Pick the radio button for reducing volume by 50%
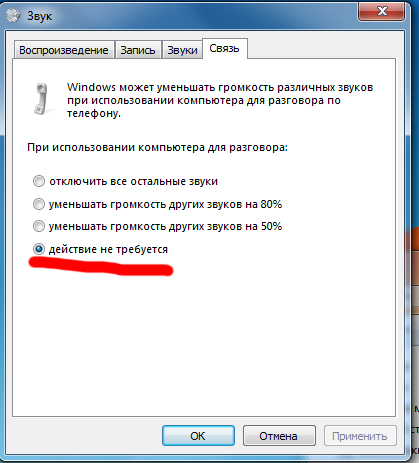Viewport: 419px width, 463px height. tap(39, 226)
